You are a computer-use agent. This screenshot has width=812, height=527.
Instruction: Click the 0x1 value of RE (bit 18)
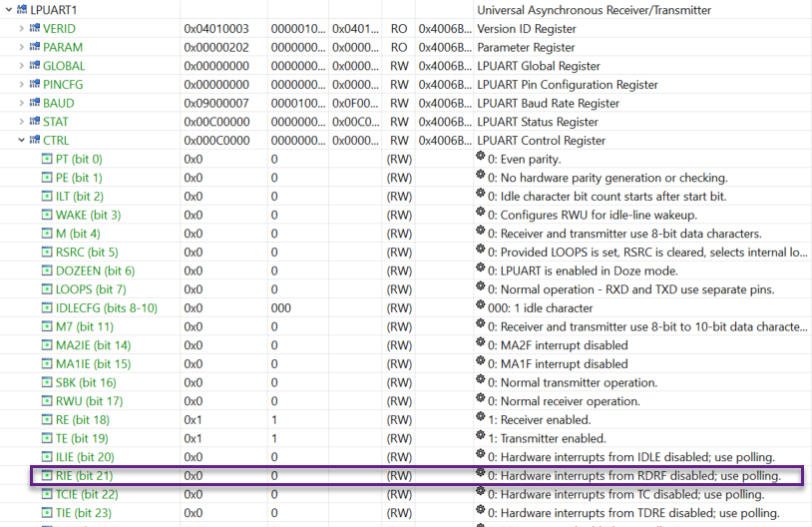tap(193, 420)
